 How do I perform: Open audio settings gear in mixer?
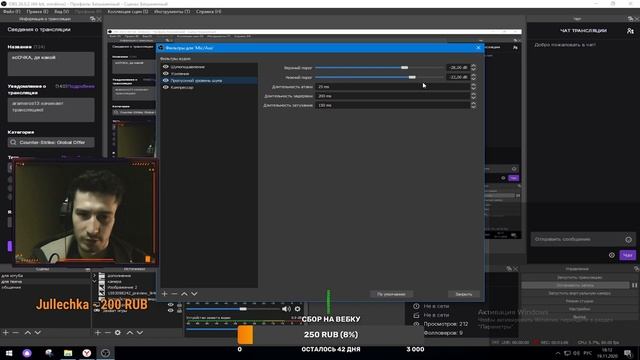[298, 309]
